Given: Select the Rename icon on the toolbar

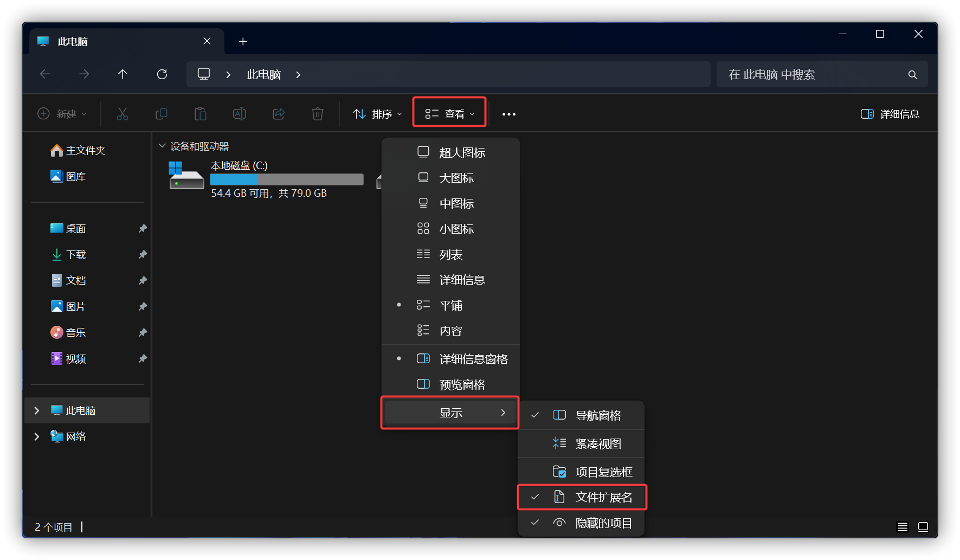Looking at the screenshot, I should [x=239, y=113].
